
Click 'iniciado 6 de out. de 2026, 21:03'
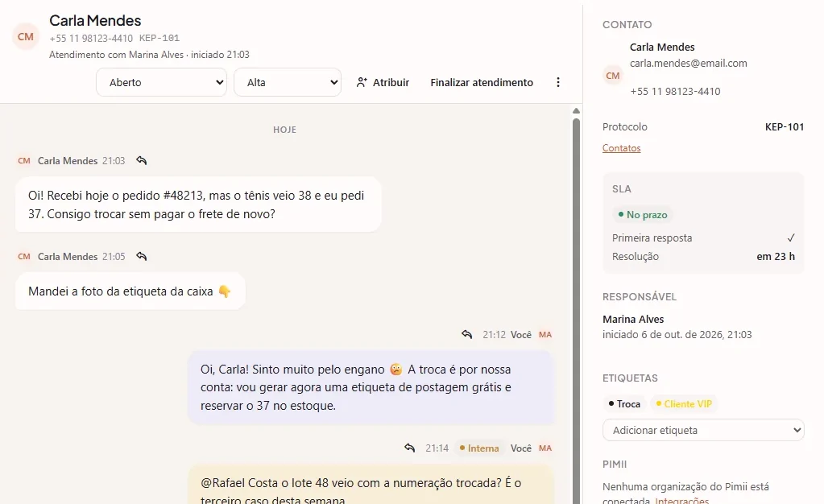677,335
